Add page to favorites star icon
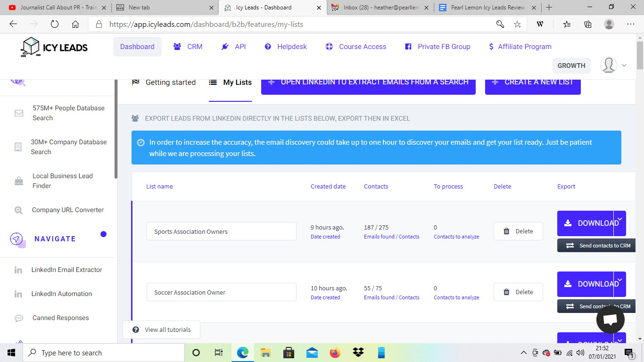This screenshot has height=362, width=644. [x=517, y=24]
